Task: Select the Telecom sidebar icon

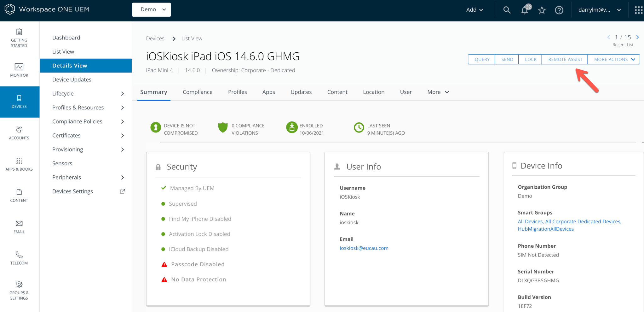Action: 19,258
